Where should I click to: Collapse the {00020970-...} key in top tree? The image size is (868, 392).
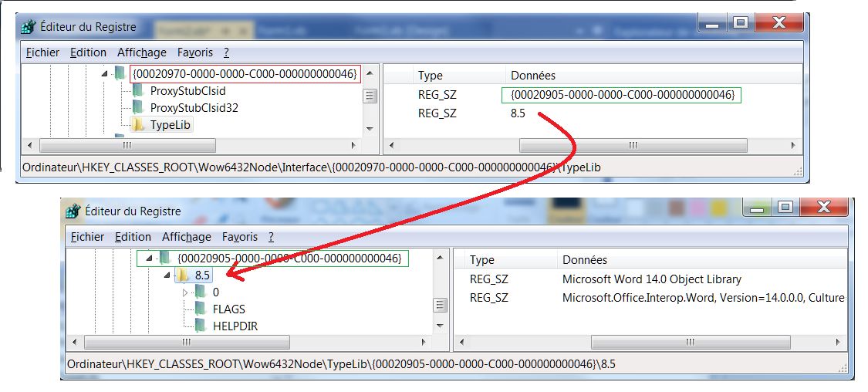point(105,73)
